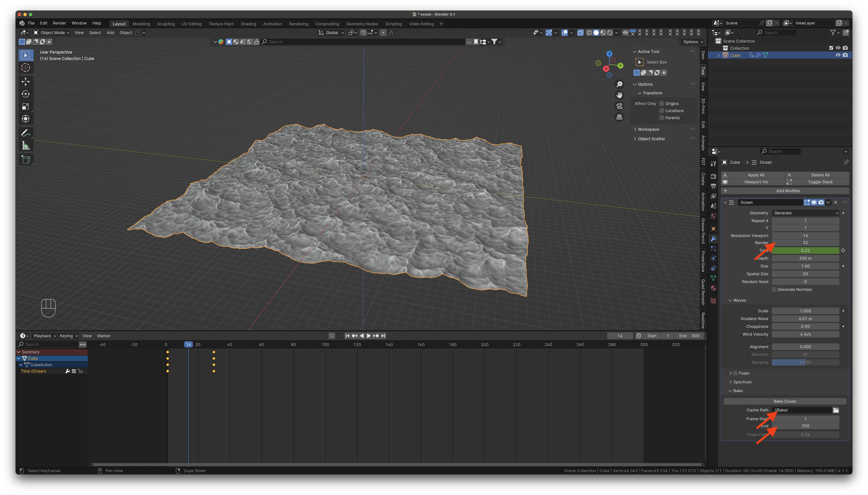This screenshot has height=495, width=868.
Task: Click the Toggle Stack button
Action: coord(817,182)
